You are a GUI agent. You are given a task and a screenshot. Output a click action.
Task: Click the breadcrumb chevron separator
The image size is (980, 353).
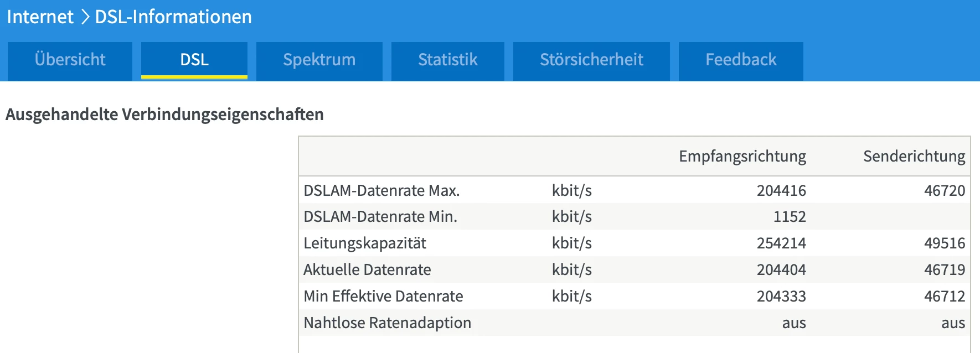click(x=85, y=17)
